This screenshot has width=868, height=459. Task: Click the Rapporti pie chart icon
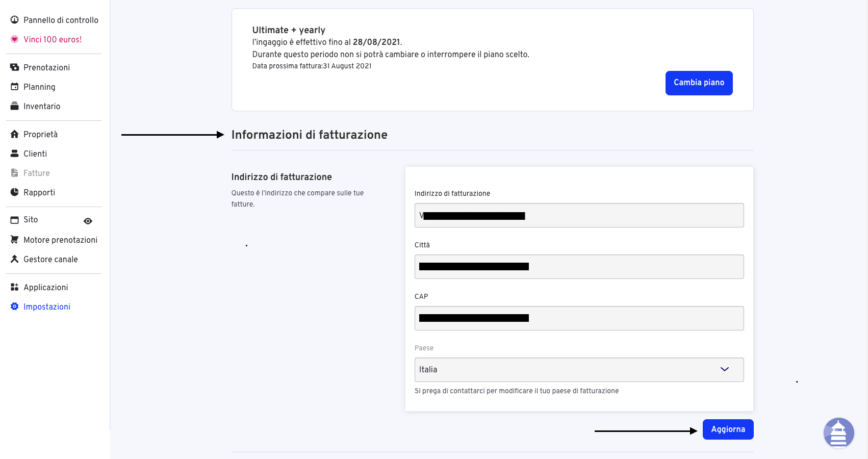[14, 192]
